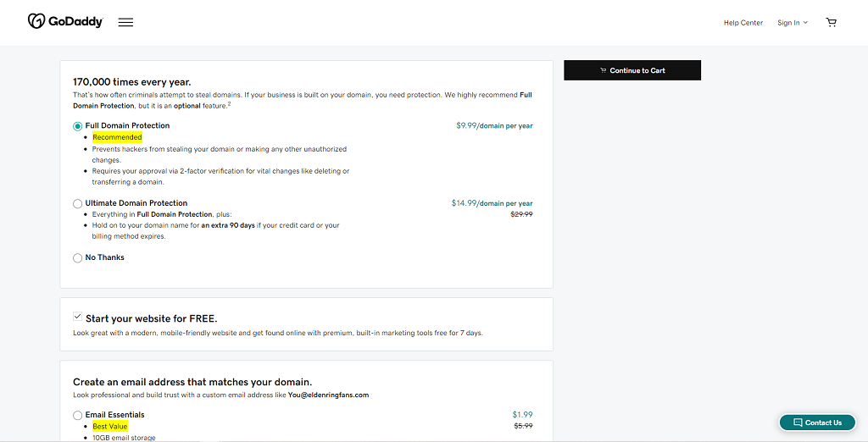Open the shopping cart icon
The width and height of the screenshot is (868, 442).
tap(831, 22)
